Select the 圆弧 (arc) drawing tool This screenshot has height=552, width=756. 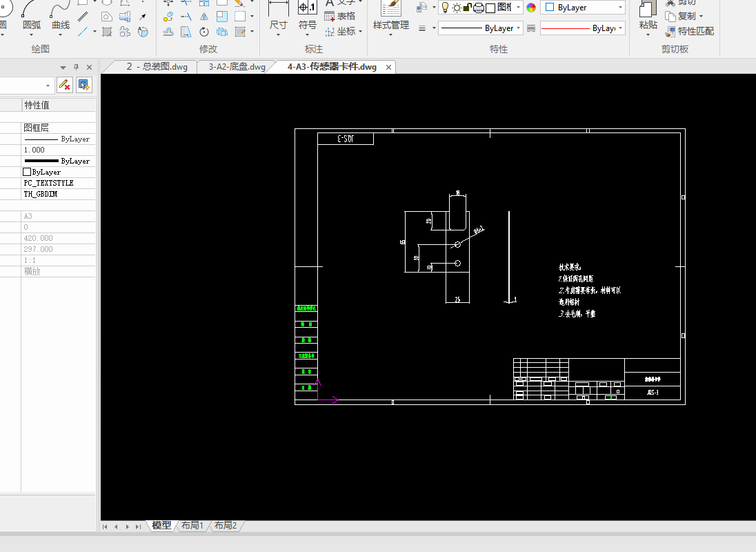(x=31, y=16)
